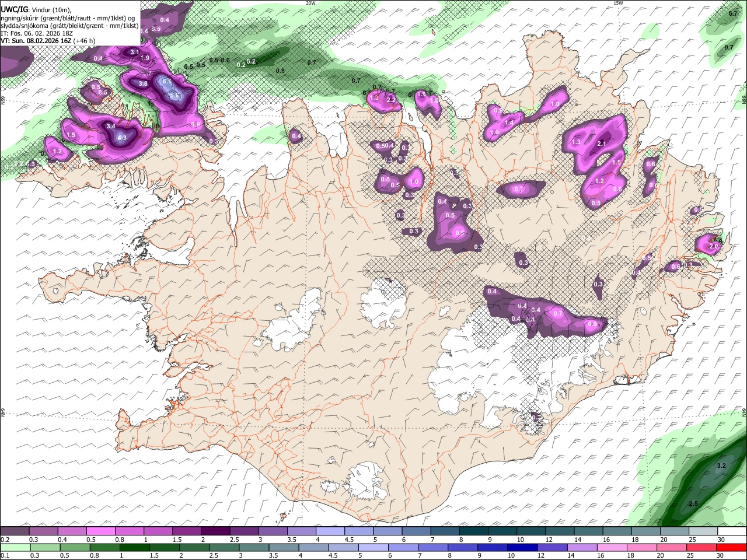Click the 2.2 snowfall value on the north coast

(x=391, y=100)
